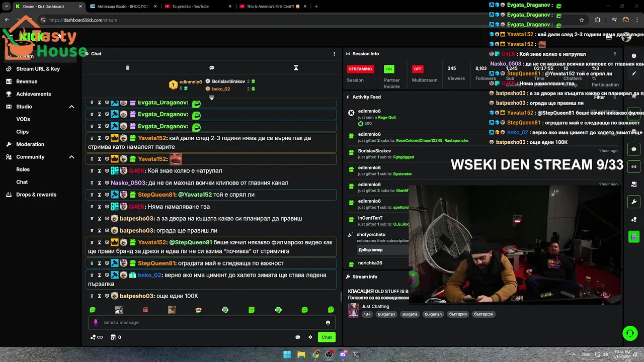Image resolution: width=644 pixels, height=362 pixels.
Task: Open the hourglass icon in Chat header
Action: coord(296,68)
